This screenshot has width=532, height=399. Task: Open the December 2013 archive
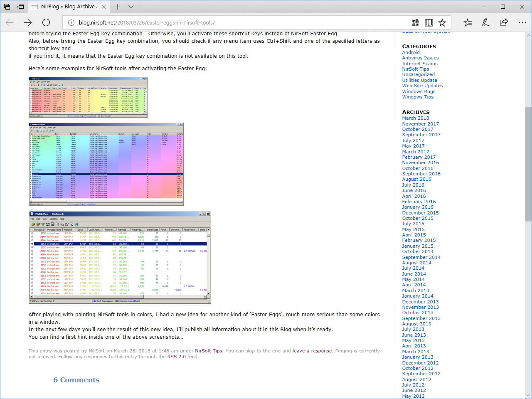coord(421,302)
